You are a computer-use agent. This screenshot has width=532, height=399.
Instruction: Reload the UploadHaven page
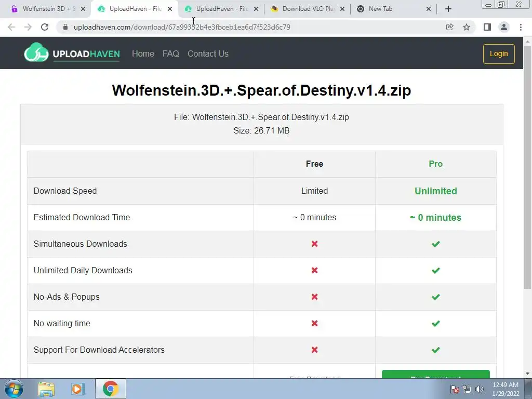[45, 27]
